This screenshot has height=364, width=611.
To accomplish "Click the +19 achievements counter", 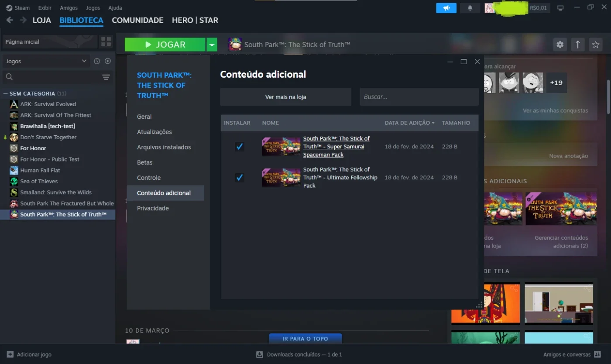I will (x=556, y=82).
